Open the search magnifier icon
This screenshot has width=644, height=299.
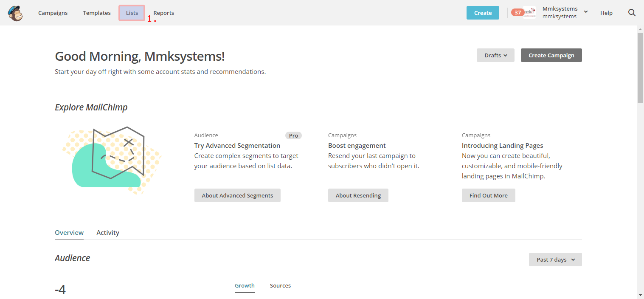pyautogui.click(x=632, y=13)
